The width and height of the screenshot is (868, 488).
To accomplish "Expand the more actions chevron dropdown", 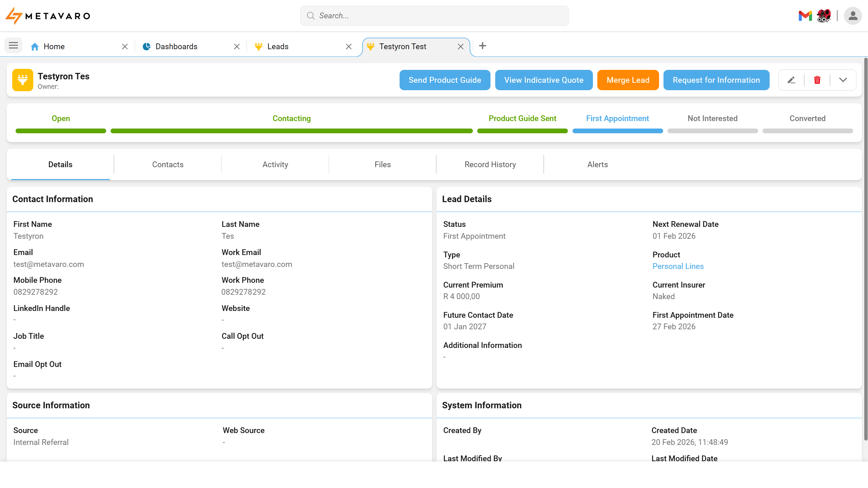I will [x=843, y=80].
